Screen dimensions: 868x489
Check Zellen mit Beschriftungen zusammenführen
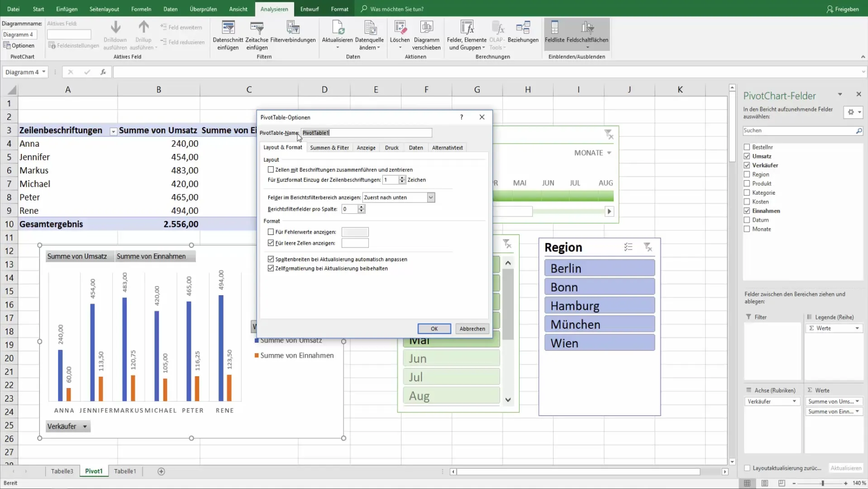click(x=271, y=170)
